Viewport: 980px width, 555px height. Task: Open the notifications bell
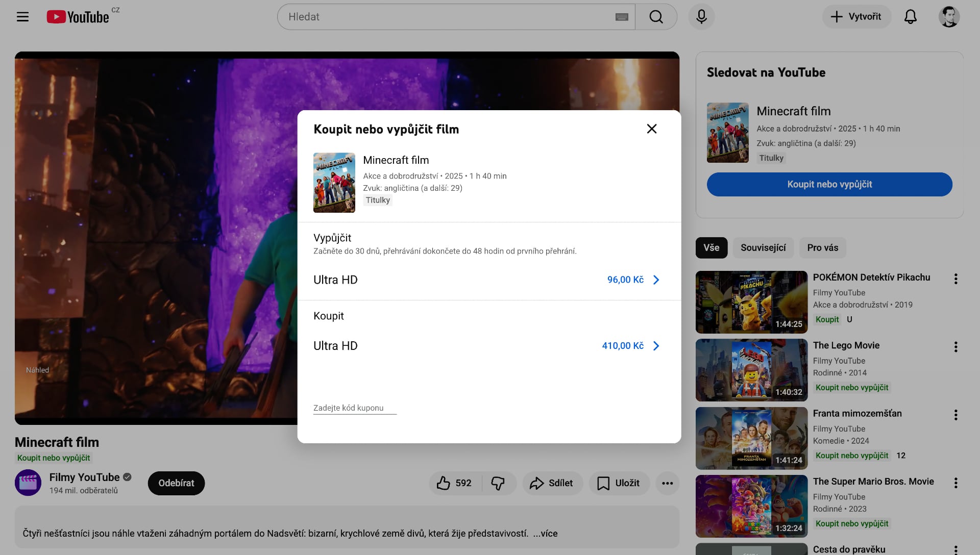coord(911,16)
